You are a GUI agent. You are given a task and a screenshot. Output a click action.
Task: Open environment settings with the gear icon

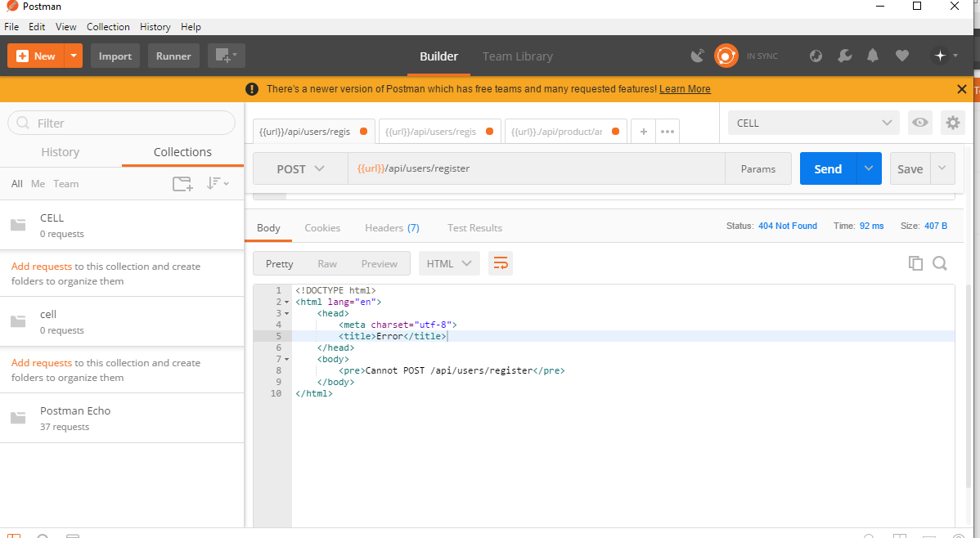tap(952, 122)
